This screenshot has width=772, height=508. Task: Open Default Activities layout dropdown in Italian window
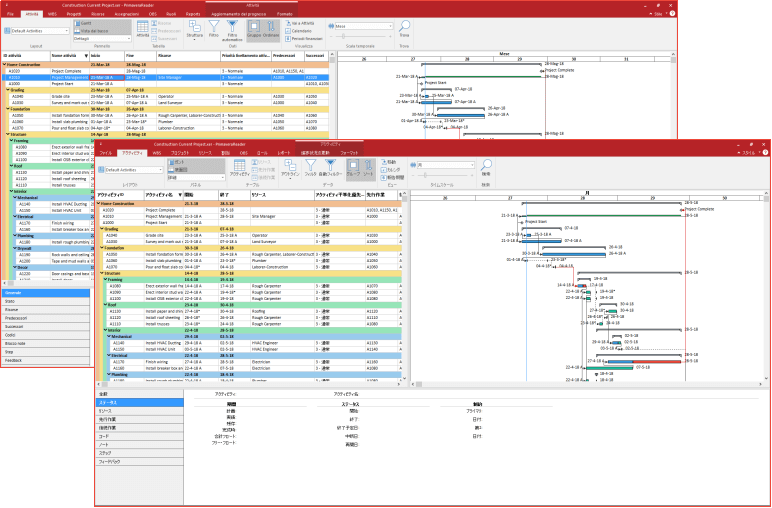(x=40, y=31)
